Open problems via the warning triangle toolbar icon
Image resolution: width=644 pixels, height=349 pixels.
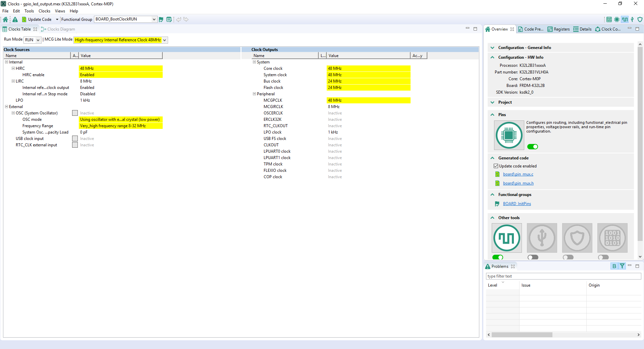coord(15,19)
